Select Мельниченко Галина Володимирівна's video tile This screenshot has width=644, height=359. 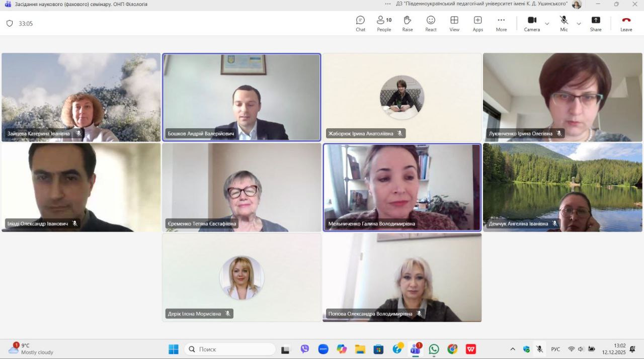click(x=402, y=187)
